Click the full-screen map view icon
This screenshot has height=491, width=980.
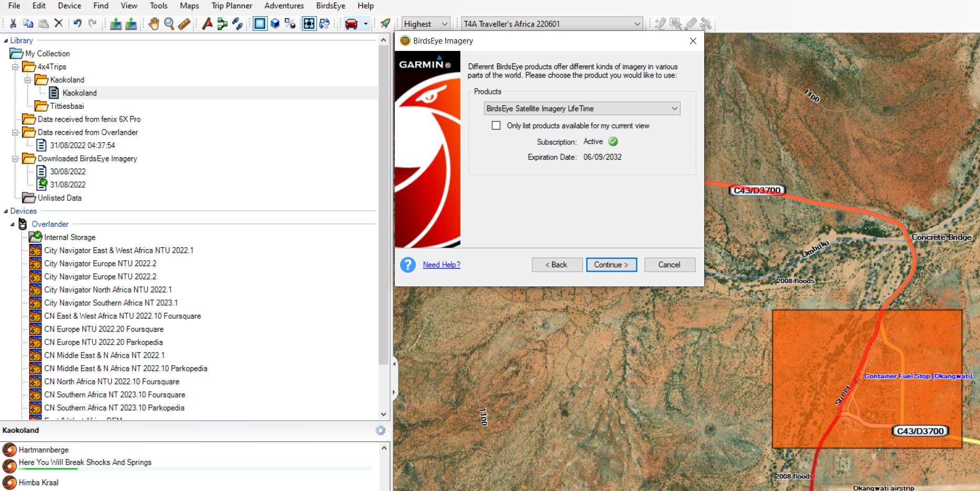pos(309,24)
